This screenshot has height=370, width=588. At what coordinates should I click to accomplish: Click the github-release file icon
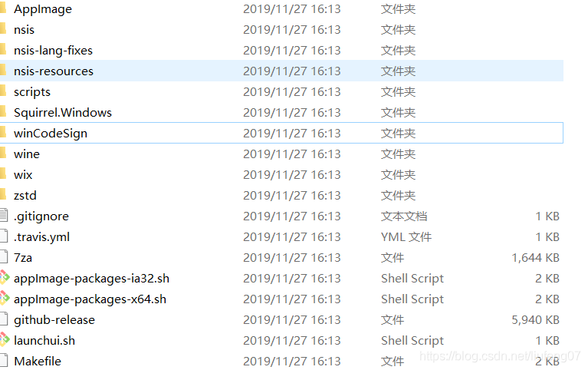(4, 319)
